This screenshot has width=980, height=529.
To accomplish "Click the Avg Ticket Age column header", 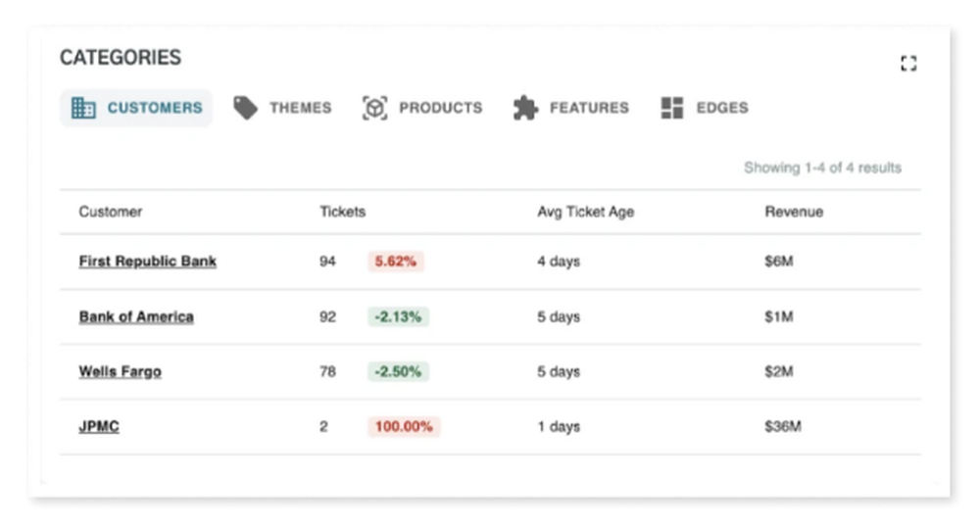I will tap(586, 212).
